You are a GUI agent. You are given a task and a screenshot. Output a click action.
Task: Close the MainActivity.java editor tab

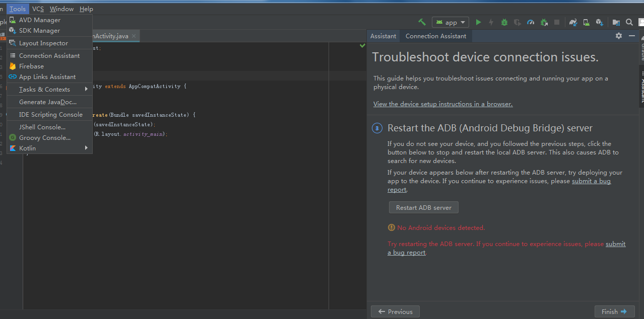pyautogui.click(x=134, y=36)
